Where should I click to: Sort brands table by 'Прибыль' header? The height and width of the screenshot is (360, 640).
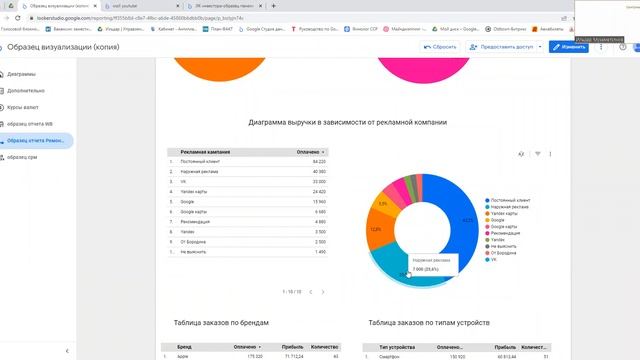point(292,347)
